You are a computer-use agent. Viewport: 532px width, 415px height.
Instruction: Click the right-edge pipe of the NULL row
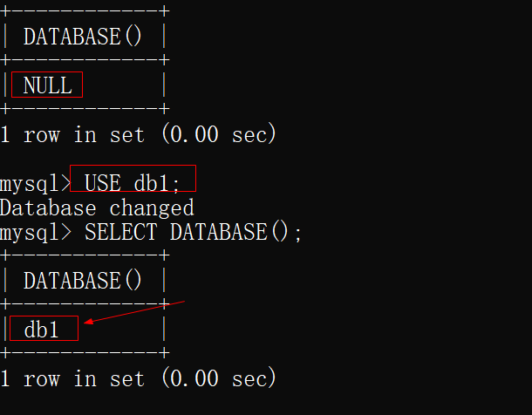pos(164,85)
